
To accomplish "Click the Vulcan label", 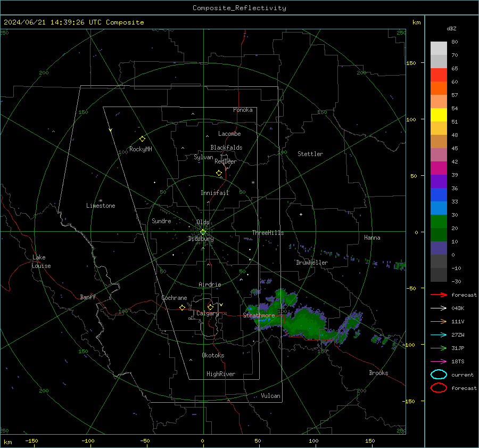I will [x=271, y=396].
